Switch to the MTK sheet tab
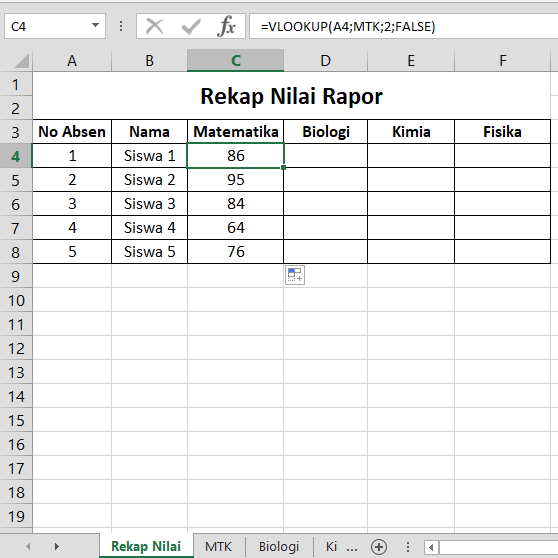 218,547
